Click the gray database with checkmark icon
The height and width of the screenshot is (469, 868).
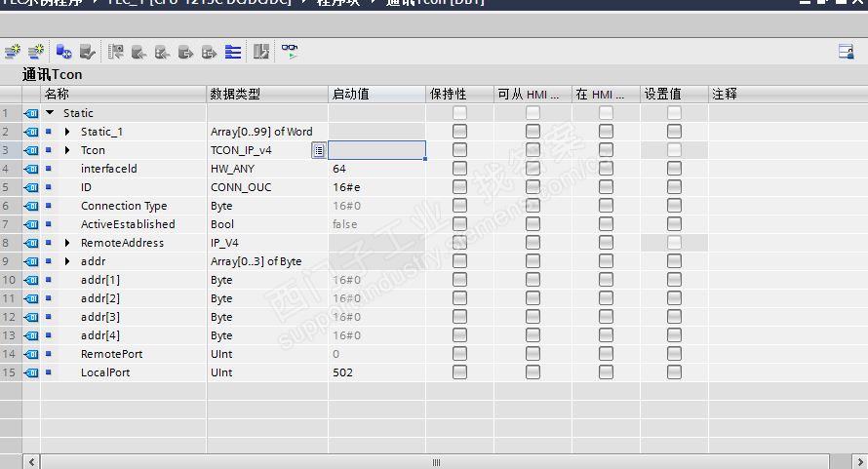[88, 52]
